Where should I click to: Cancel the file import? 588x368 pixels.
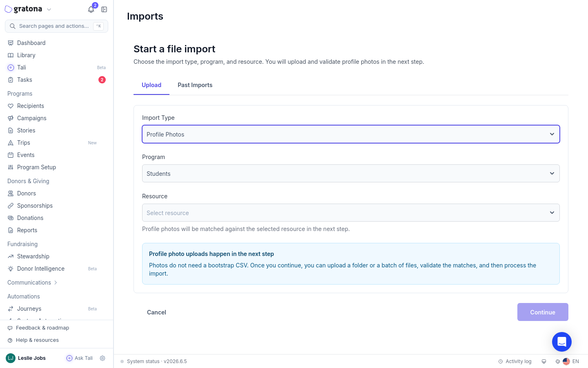click(156, 312)
